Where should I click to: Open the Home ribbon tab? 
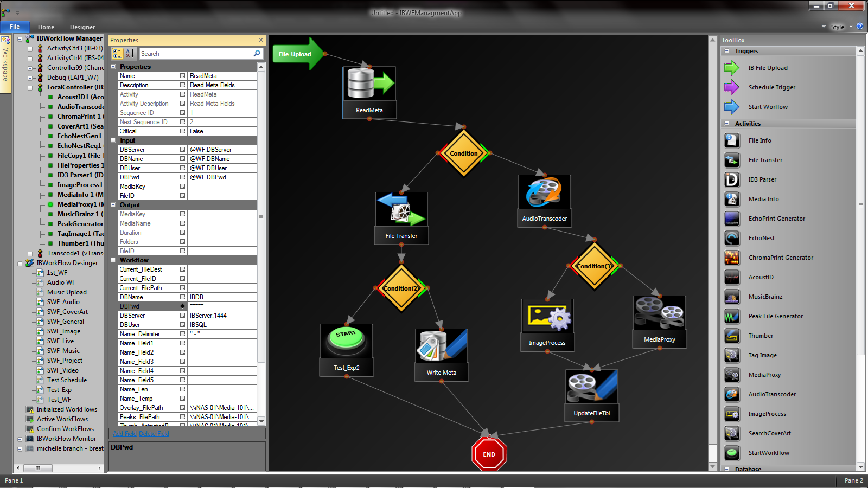46,27
